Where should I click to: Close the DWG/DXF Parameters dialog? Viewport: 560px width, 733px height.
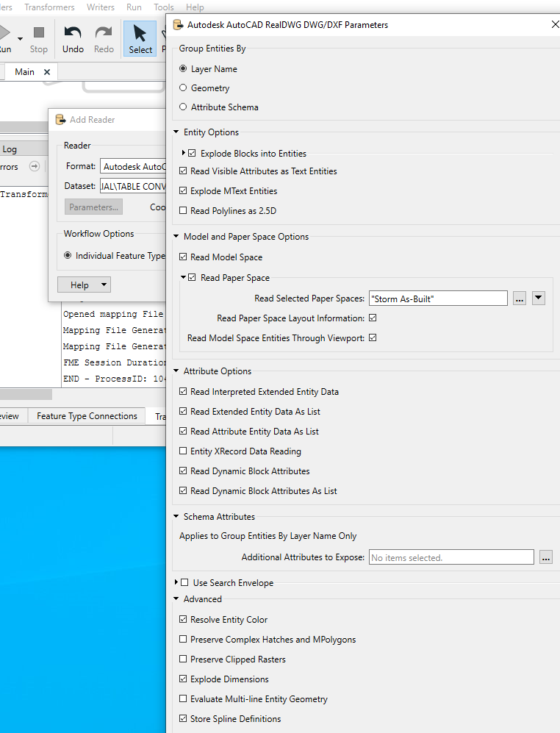pos(555,24)
